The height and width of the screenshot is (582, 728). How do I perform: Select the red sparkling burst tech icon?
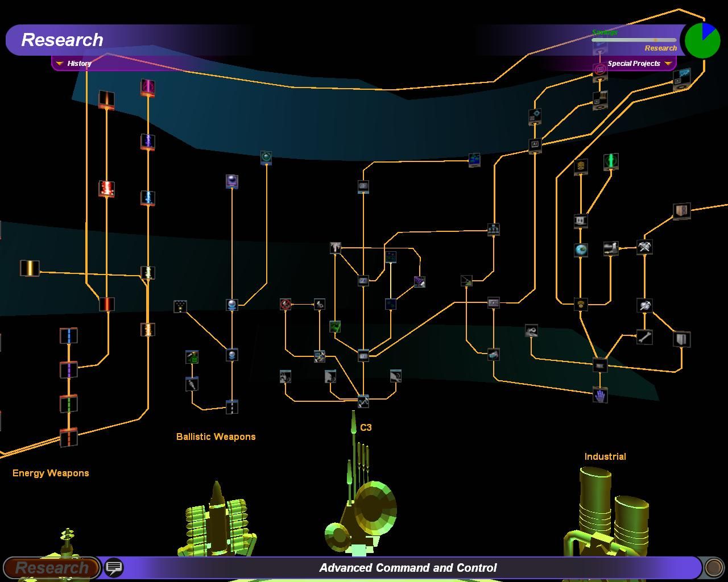pos(106,189)
